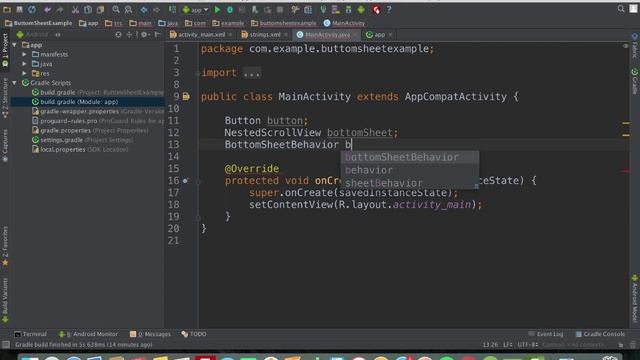
Task: Click the Hide Project panel icon
Action: click(x=158, y=35)
